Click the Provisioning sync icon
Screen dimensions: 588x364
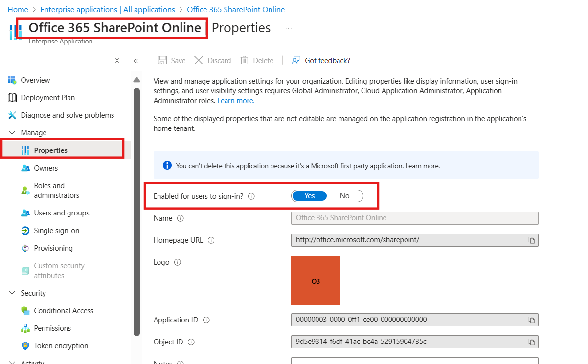25,248
